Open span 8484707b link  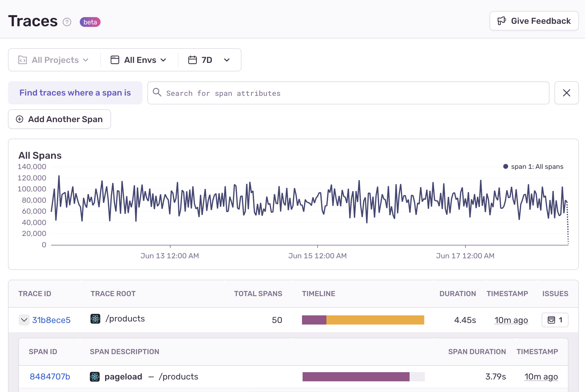[50, 377]
